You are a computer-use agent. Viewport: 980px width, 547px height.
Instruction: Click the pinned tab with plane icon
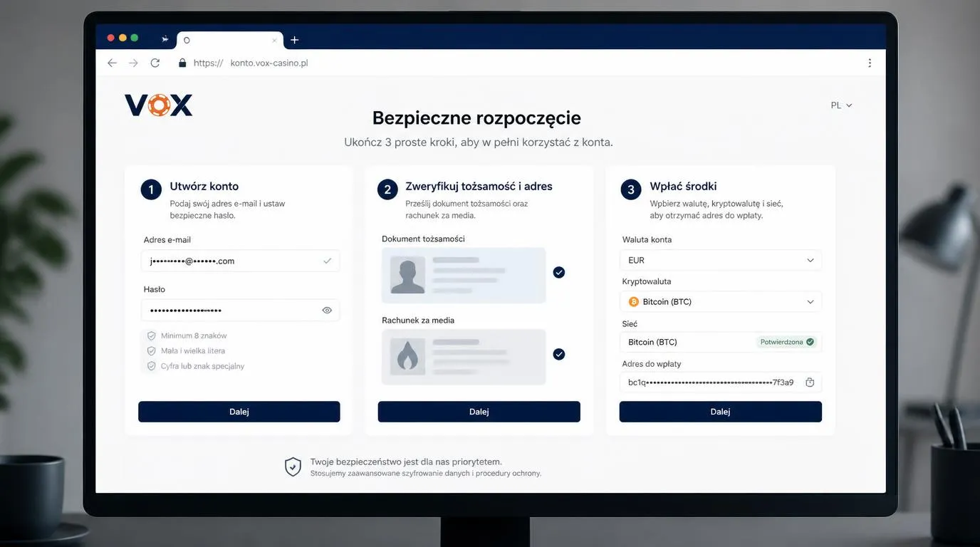[x=165, y=39]
